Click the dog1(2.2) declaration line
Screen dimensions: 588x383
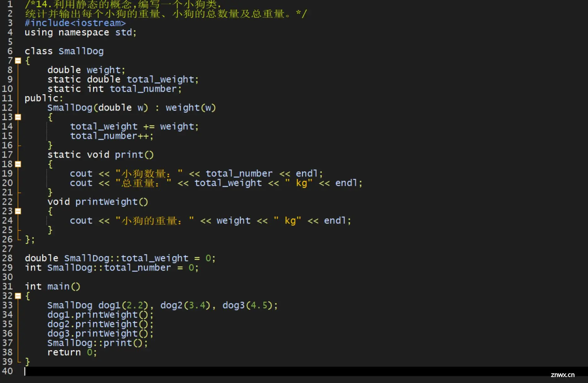[x=163, y=305]
